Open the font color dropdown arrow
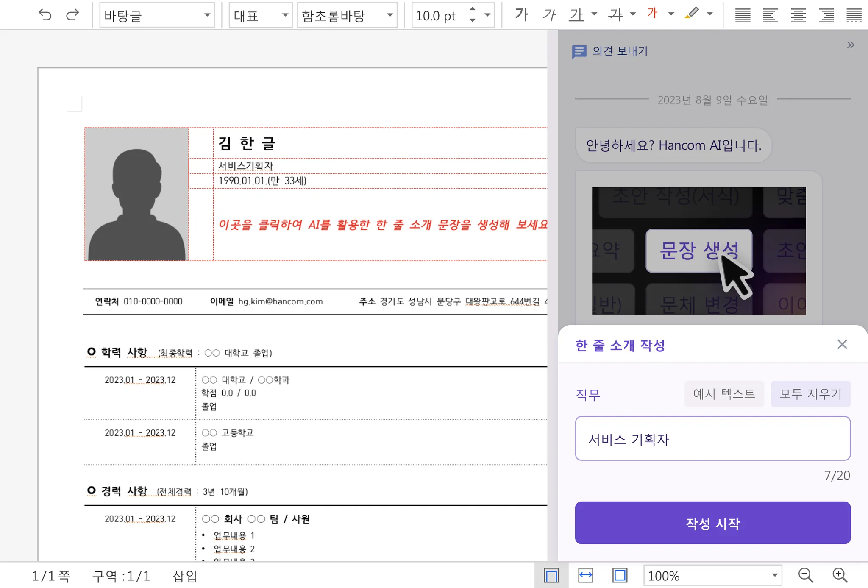868x588 pixels. click(x=671, y=14)
